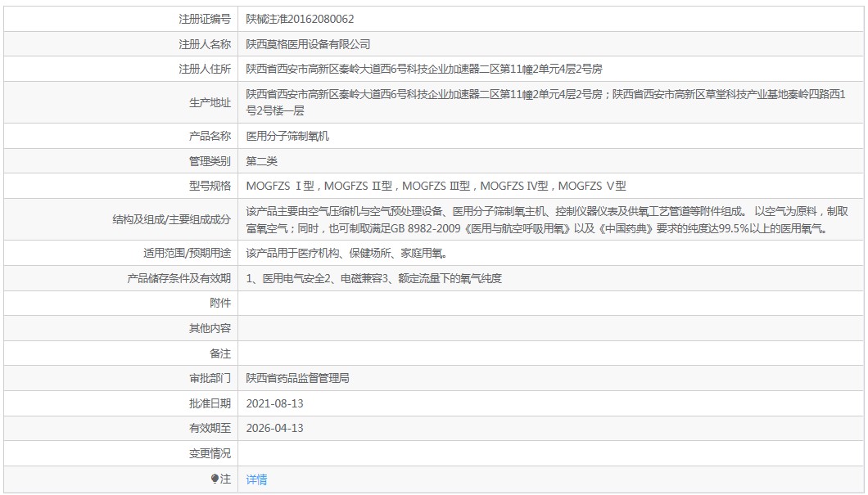
Task: Open the 详情 link
Action: tap(256, 479)
